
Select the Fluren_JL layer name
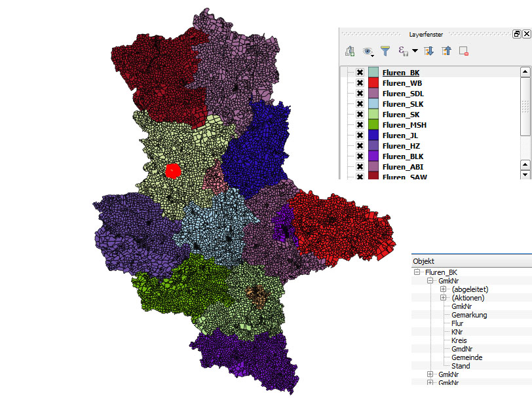point(400,136)
